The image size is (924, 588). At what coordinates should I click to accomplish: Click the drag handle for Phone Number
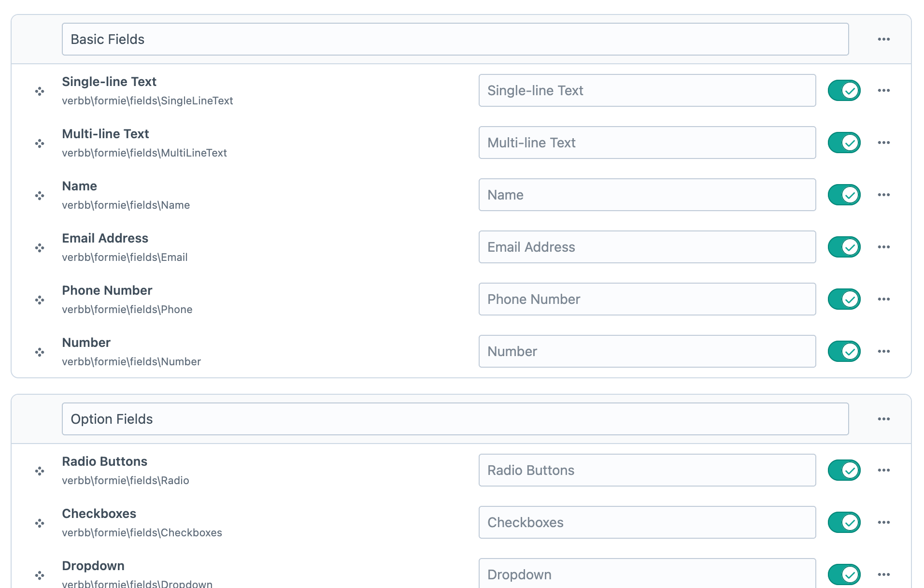pyautogui.click(x=40, y=300)
